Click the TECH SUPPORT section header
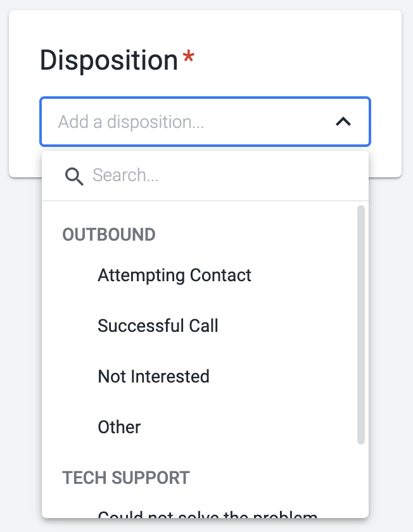The height and width of the screenshot is (532, 413). coord(125,478)
